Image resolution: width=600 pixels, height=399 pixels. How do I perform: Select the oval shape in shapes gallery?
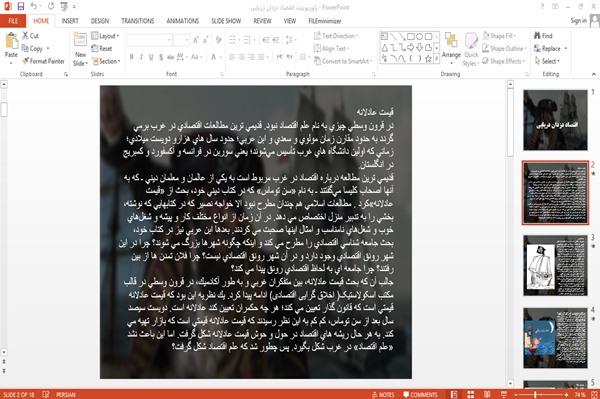tap(420, 37)
